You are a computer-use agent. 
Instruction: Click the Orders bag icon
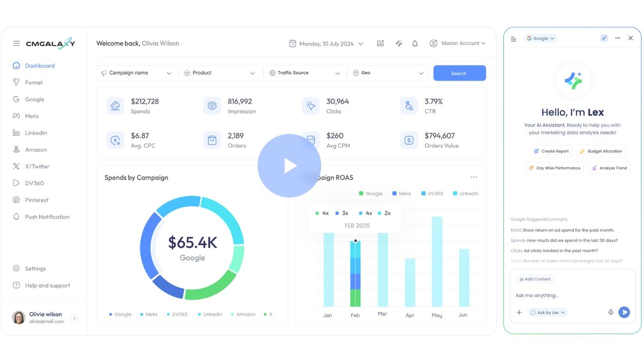212,140
